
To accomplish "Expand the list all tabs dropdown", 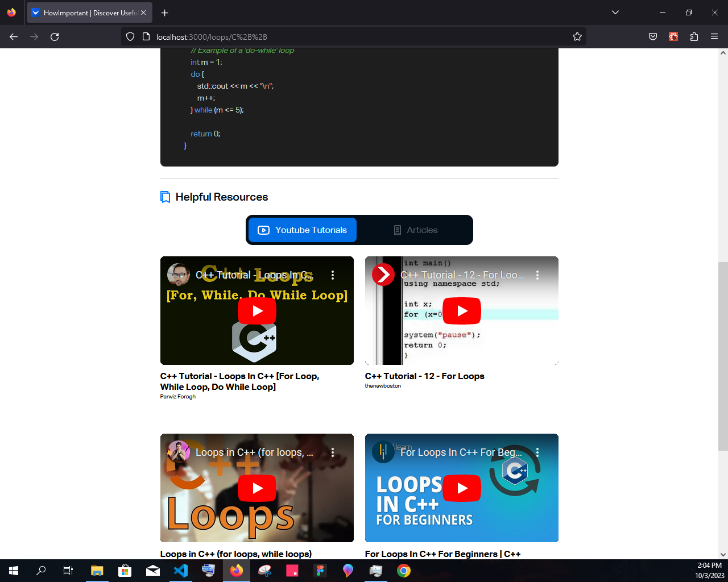I will [x=615, y=13].
